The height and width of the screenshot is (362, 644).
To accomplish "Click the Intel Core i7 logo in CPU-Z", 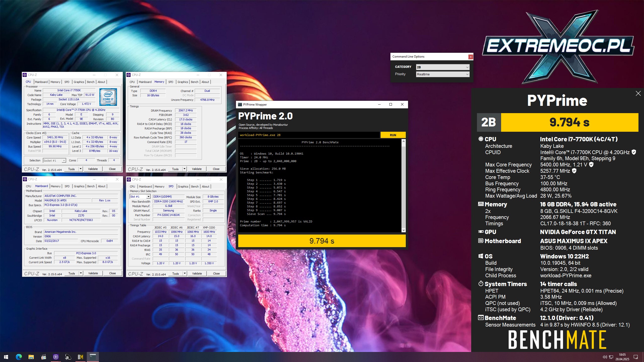I will pos(108,97).
